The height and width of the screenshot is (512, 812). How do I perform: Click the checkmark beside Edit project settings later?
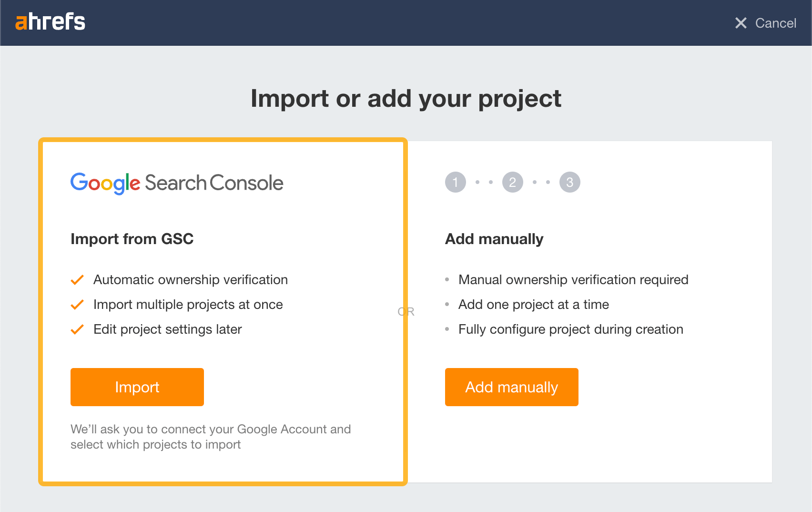click(77, 329)
